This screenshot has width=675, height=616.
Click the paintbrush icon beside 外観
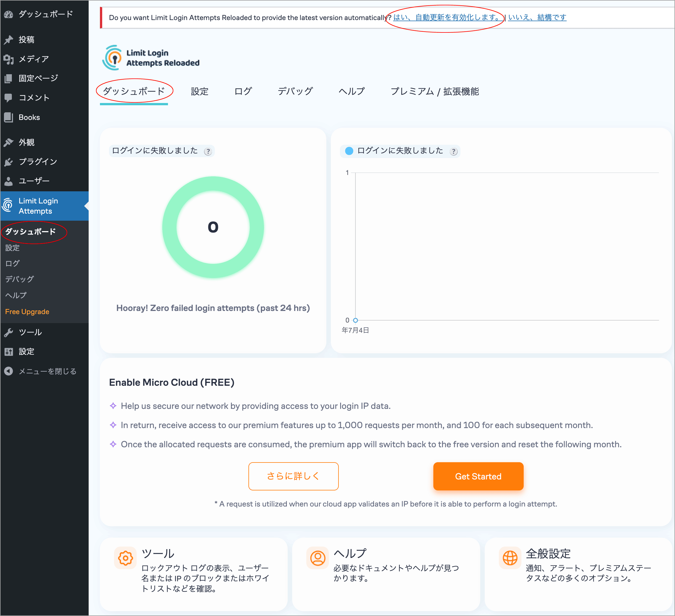click(x=8, y=143)
